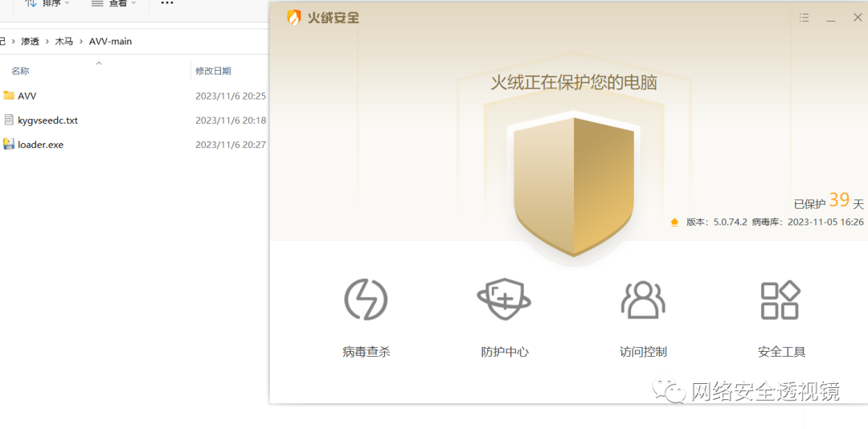This screenshot has height=429, width=868.
Task: Click the 排序 sort icon in Explorer
Action: pyautogui.click(x=31, y=3)
